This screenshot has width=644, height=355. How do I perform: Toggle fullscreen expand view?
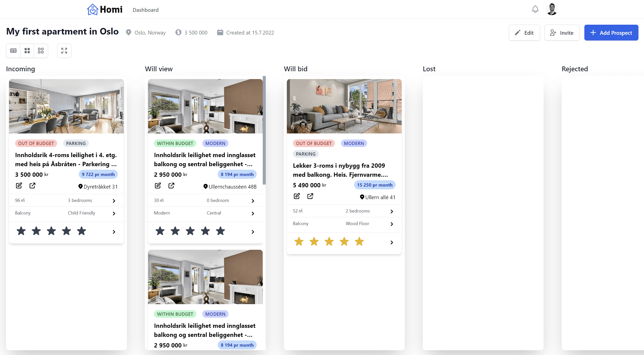pyautogui.click(x=64, y=51)
